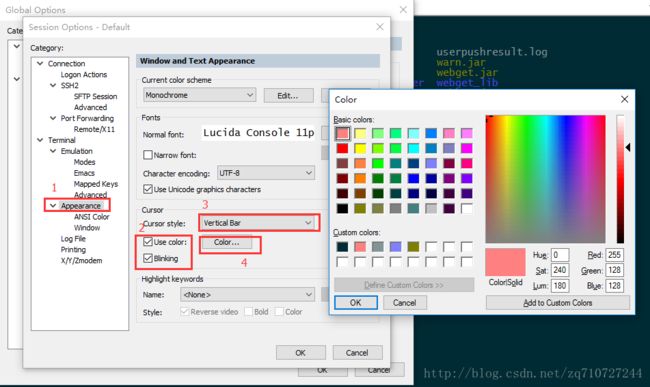Viewport: 650px width, 387px height.
Task: Click OK in Session Options dialog
Action: [x=301, y=353]
